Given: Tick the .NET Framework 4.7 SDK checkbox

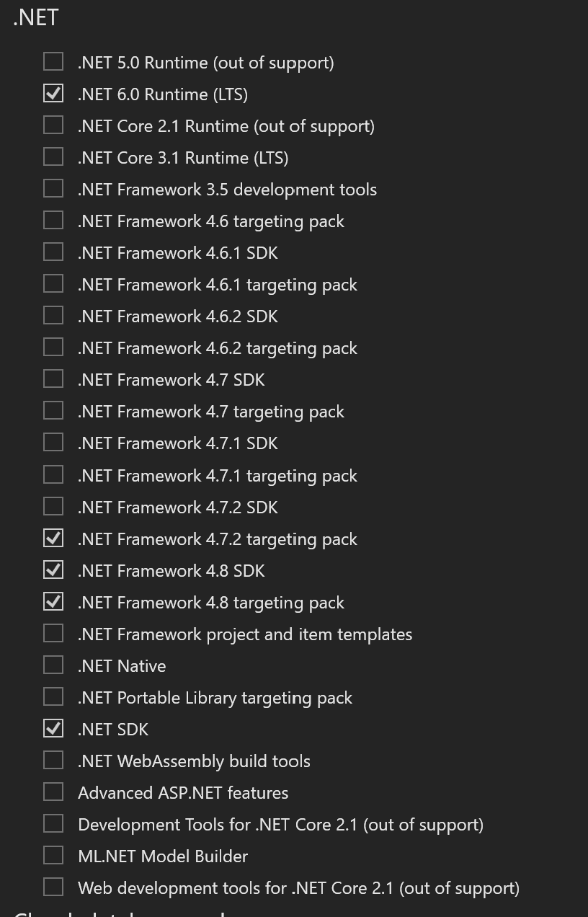Looking at the screenshot, I should (53, 379).
